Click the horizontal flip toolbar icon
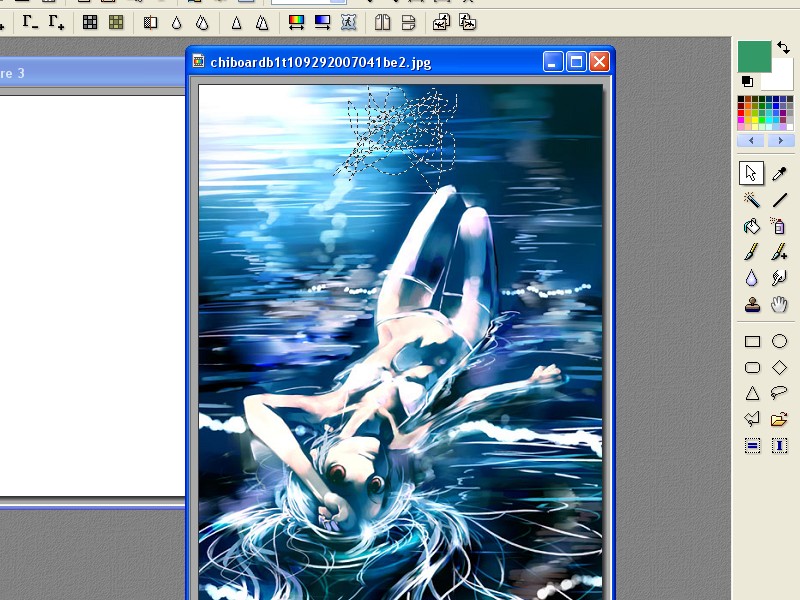Viewport: 800px width, 600px height. pyautogui.click(x=383, y=22)
